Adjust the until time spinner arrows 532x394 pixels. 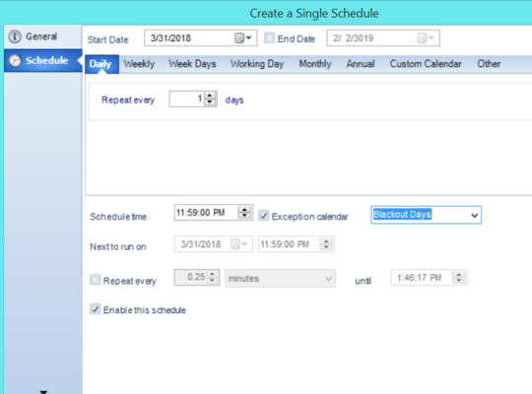pyautogui.click(x=459, y=278)
